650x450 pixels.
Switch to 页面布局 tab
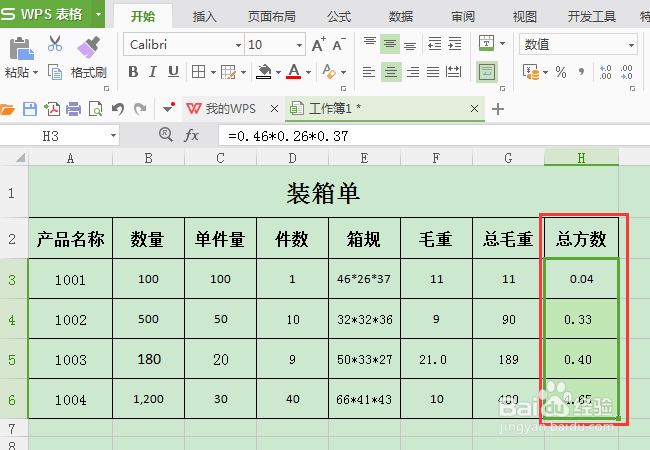pos(272,17)
